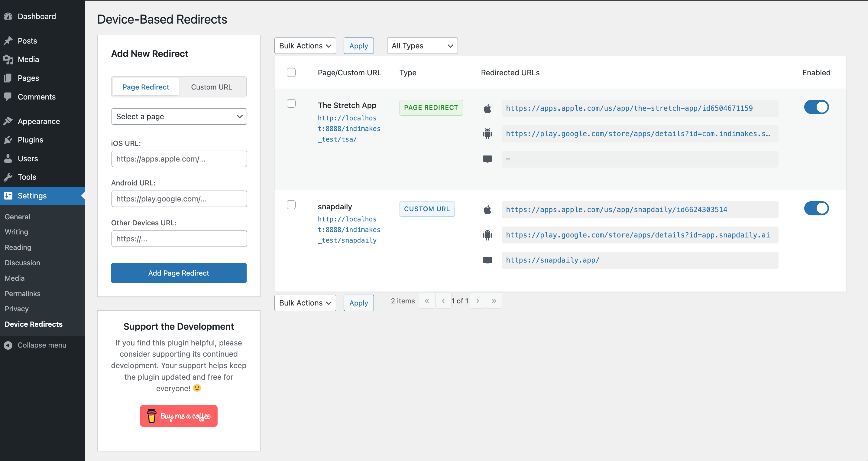Open Permalinks settings submenu item
Viewport: 868px width, 461px height.
coord(23,293)
